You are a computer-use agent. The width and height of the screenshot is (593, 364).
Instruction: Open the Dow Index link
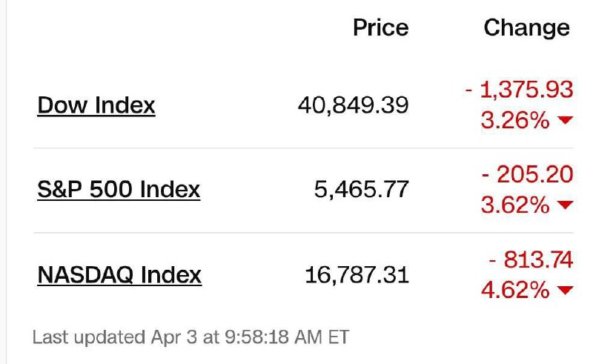point(96,105)
